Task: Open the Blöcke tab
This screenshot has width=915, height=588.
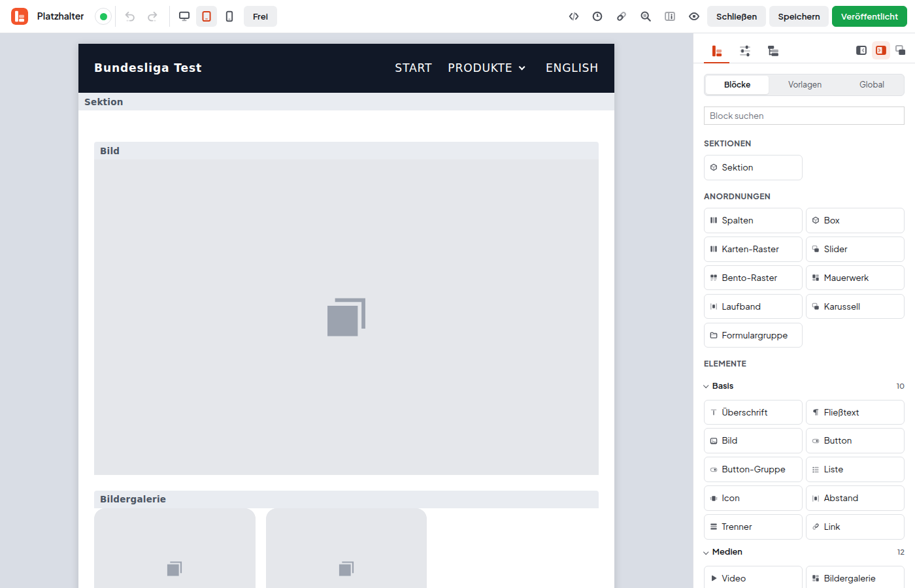Action: pyautogui.click(x=737, y=85)
